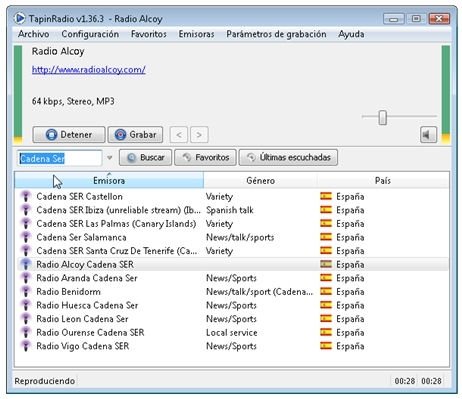Show favorites with the Favoritos toolbar button
This screenshot has width=462, height=399.
pos(205,157)
